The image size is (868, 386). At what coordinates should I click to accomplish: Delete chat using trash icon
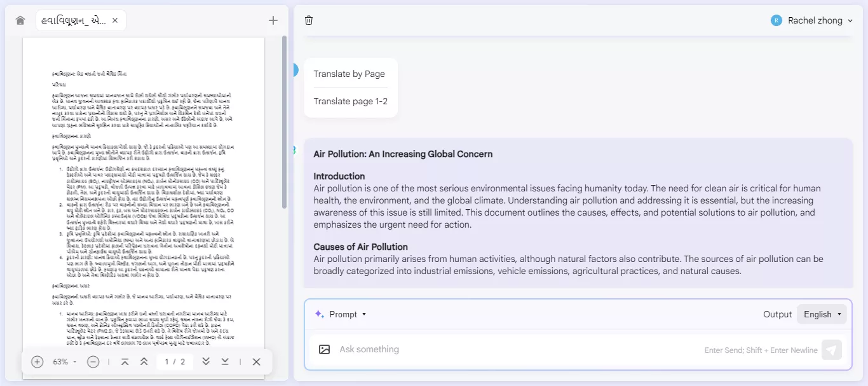pos(309,20)
